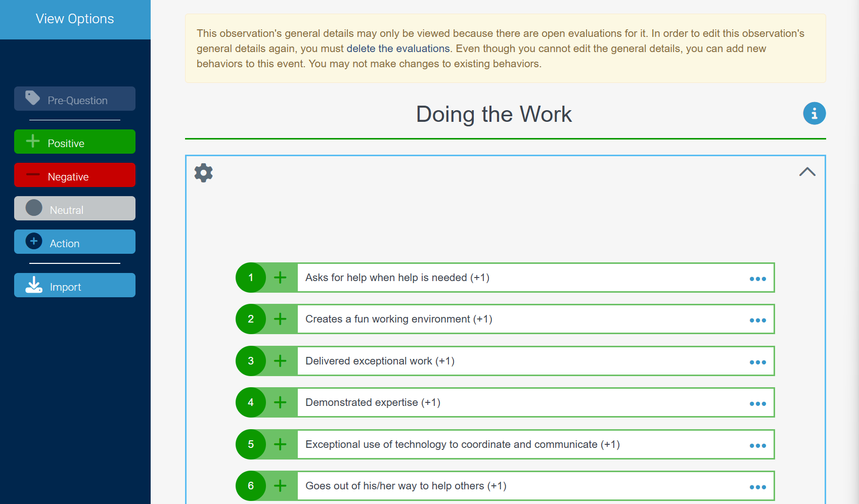859x504 pixels.
Task: Click plus icon for Demonstrated expertise
Action: 280,402
